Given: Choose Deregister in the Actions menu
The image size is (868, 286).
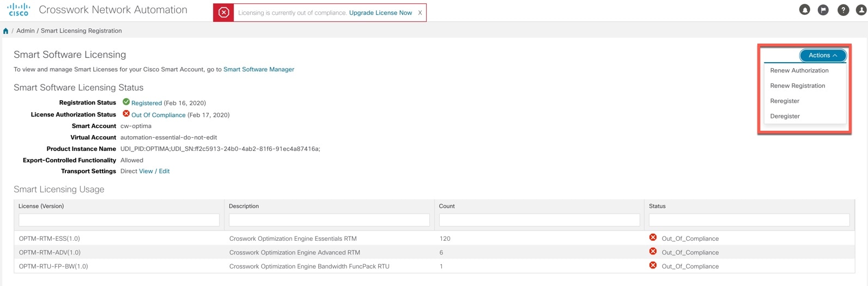Looking at the screenshot, I should point(785,116).
